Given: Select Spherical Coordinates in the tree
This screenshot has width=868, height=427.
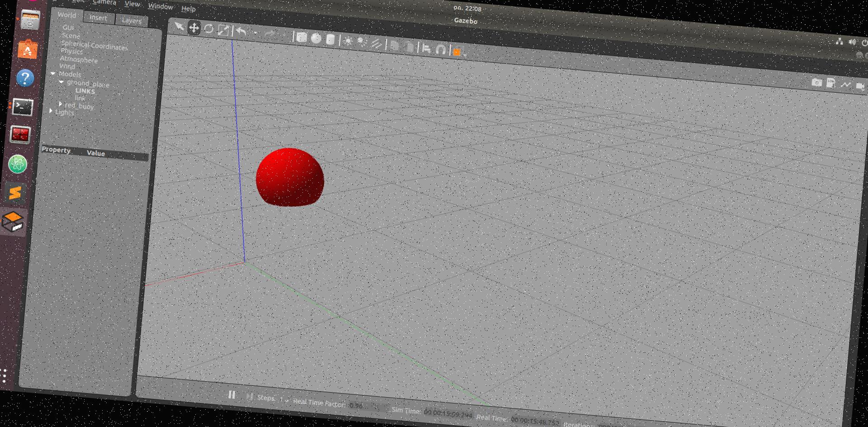Looking at the screenshot, I should click(94, 46).
